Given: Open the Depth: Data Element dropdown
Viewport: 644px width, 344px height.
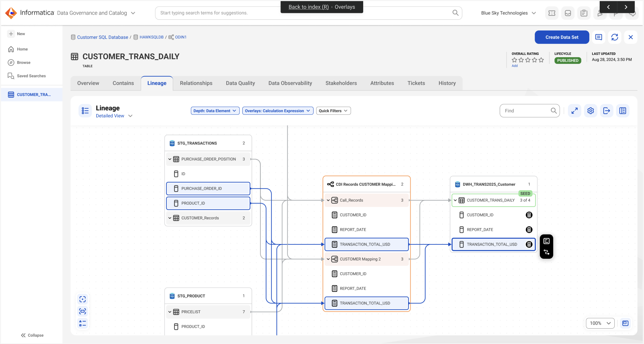Looking at the screenshot, I should coord(215,111).
